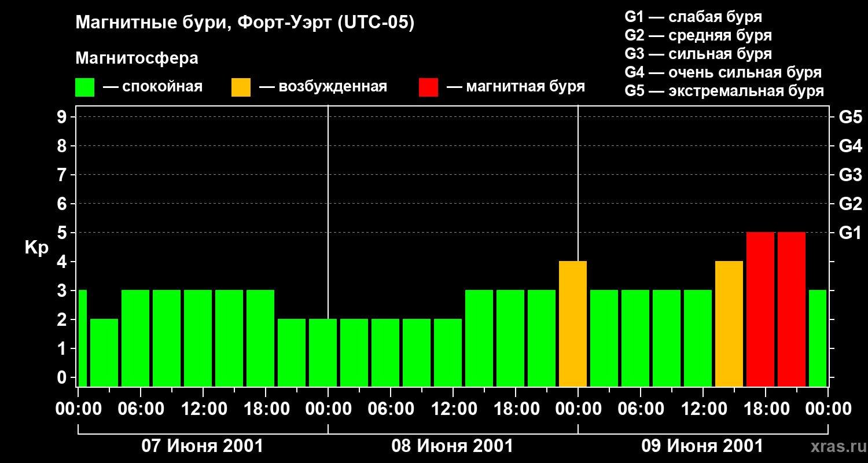Click the 'Kp' axis title
Image resolution: width=868 pixels, height=463 pixels.
click(x=36, y=247)
